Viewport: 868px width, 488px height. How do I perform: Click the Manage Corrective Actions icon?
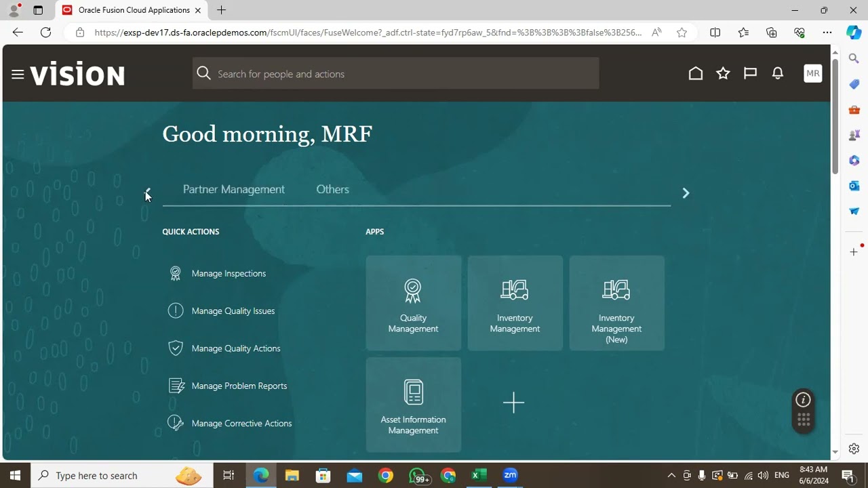click(176, 423)
